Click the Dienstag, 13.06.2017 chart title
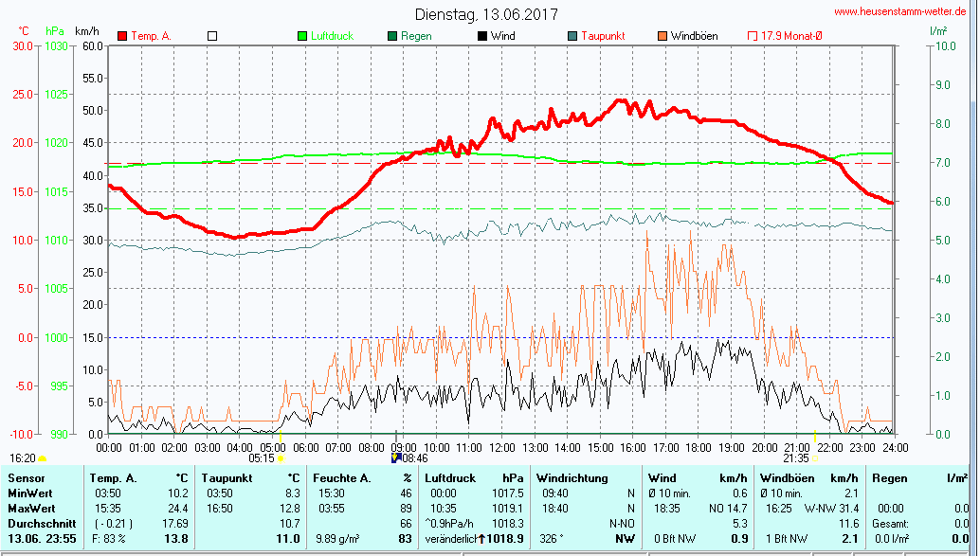 tap(486, 14)
